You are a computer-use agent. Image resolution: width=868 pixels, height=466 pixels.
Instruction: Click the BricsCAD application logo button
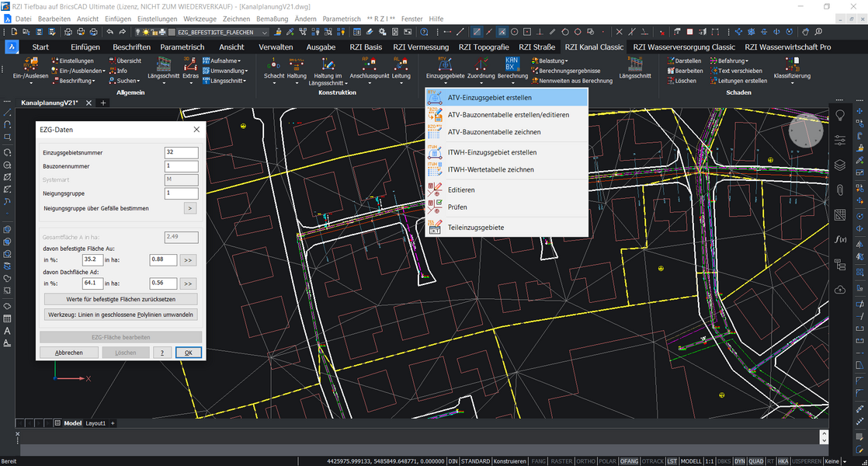pos(12,47)
